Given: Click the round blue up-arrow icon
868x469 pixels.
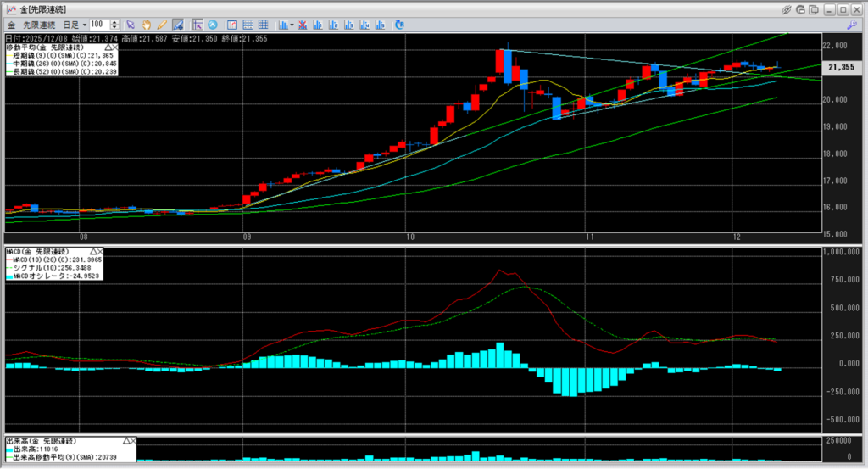Looking at the screenshot, I should tap(212, 25).
